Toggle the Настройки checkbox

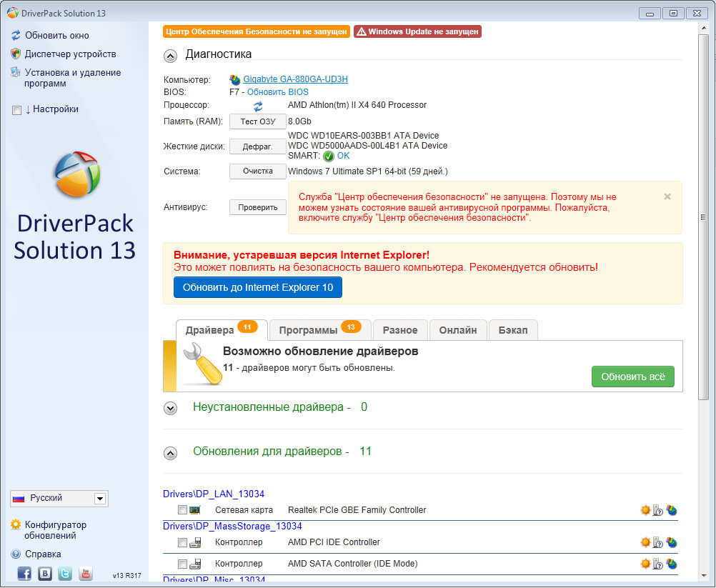pos(17,110)
